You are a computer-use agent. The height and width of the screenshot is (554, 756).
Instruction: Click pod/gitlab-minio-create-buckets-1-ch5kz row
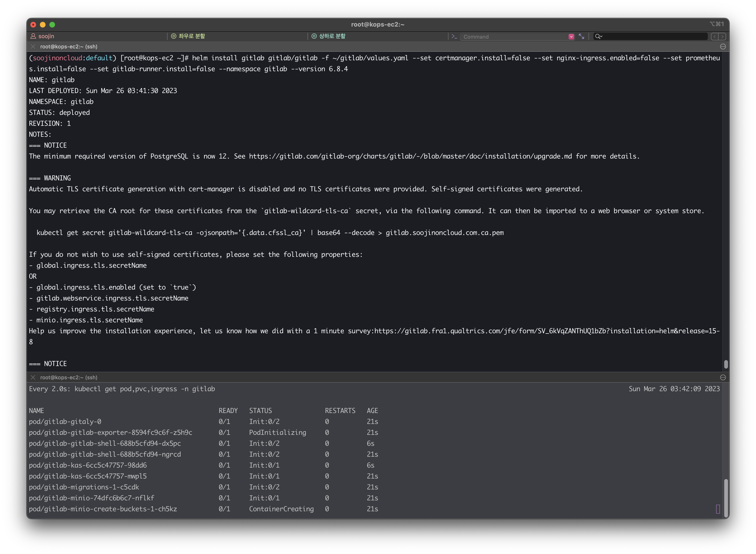[204, 509]
